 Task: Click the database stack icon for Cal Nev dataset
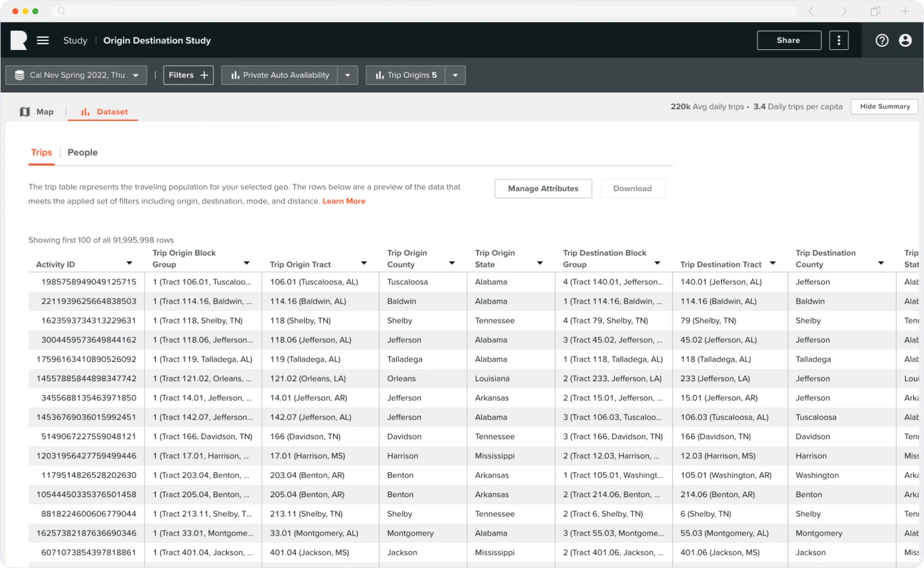click(19, 75)
